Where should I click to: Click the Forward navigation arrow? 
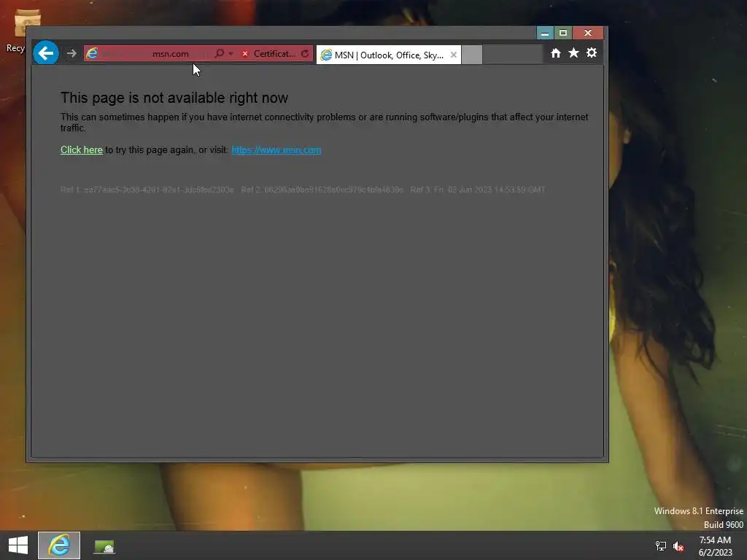[x=71, y=53]
